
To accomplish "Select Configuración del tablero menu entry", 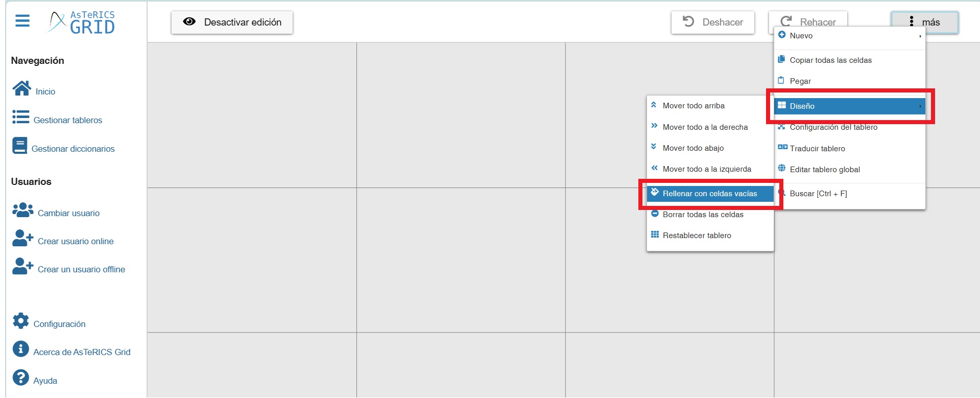I will point(850,127).
